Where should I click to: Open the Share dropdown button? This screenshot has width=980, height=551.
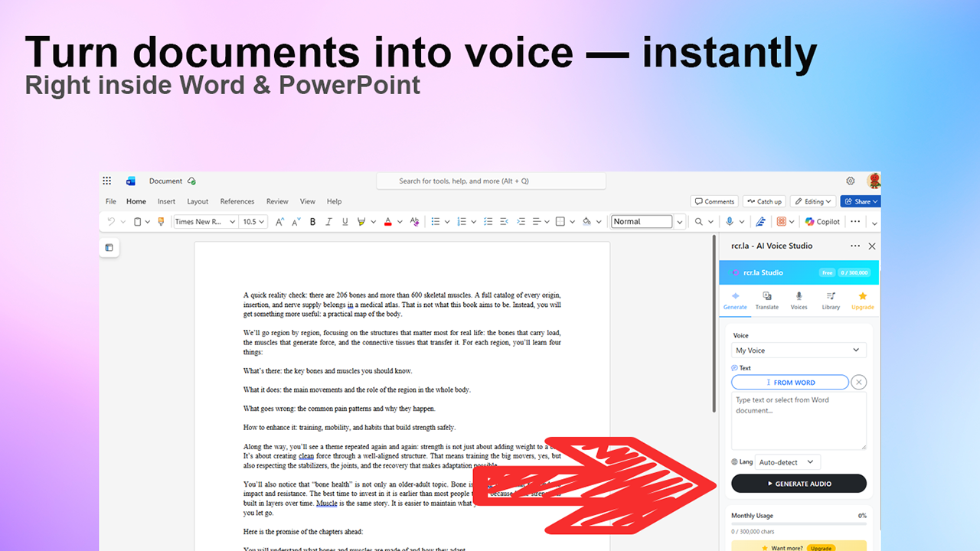click(x=861, y=201)
